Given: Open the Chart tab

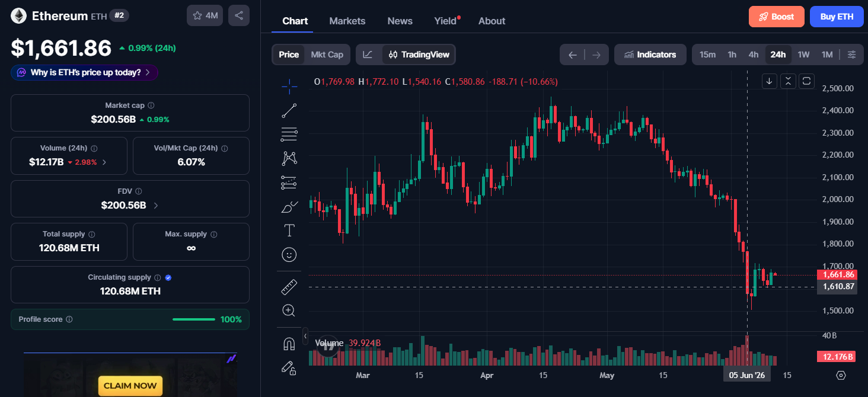Looking at the screenshot, I should coord(295,21).
